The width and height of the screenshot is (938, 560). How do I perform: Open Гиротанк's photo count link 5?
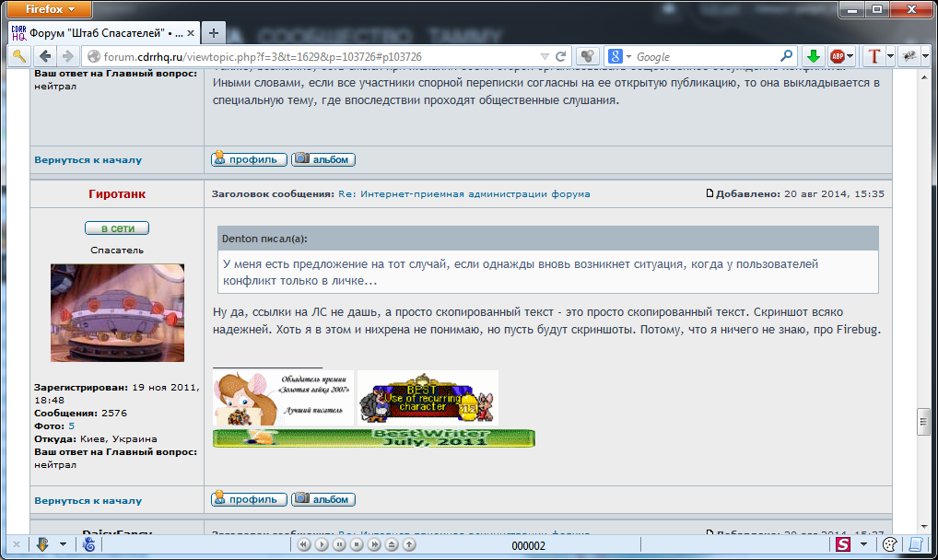71,426
